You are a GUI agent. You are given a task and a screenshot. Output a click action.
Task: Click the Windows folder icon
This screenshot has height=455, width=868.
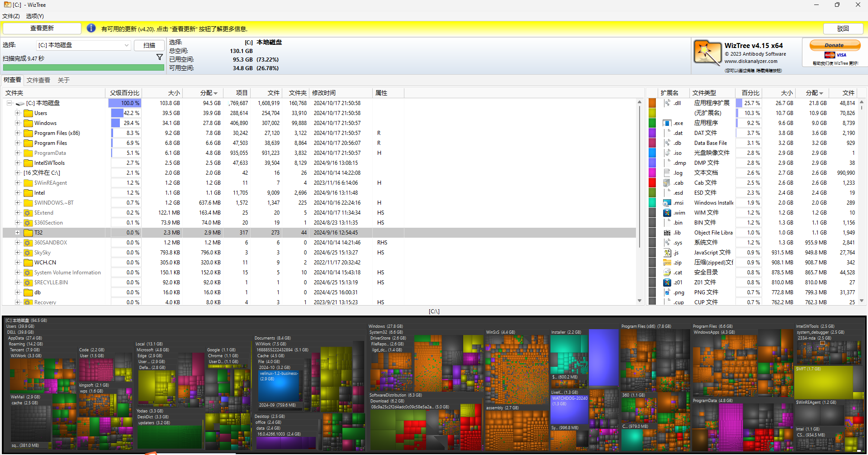click(28, 123)
